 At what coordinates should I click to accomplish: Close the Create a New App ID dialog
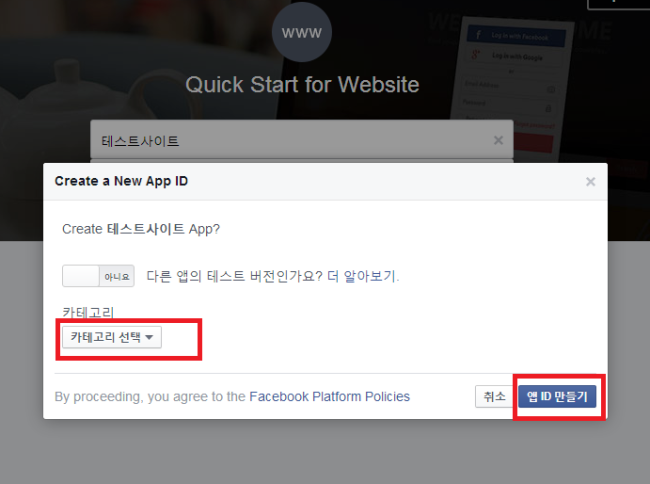click(590, 182)
